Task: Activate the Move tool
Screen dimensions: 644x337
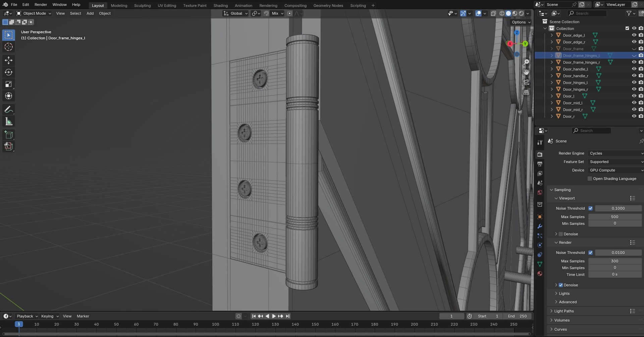Action: (9, 60)
